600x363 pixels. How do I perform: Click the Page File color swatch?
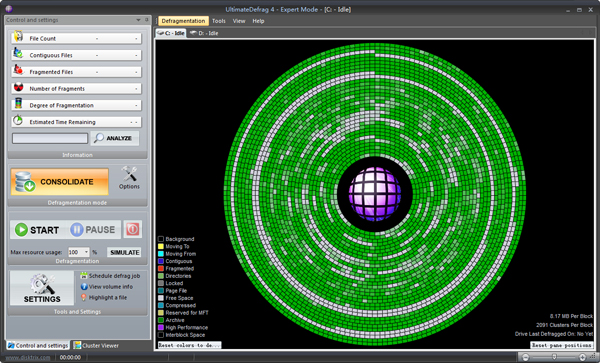tap(161, 291)
